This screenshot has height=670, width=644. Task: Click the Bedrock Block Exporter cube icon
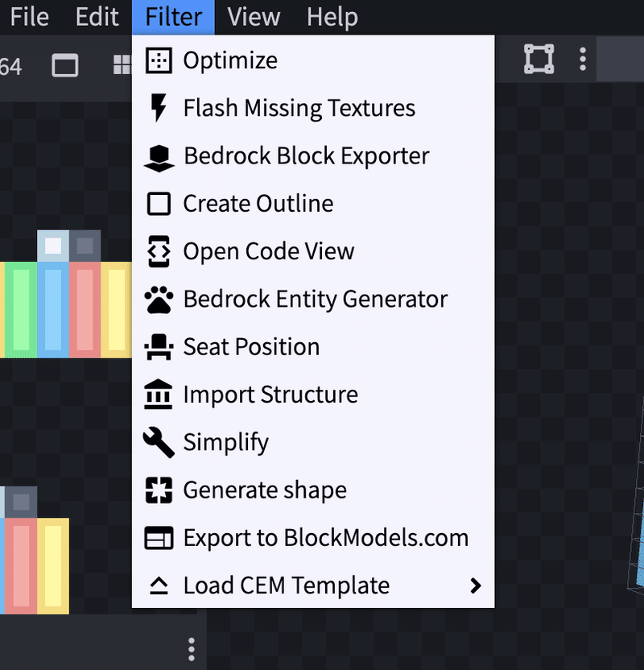pyautogui.click(x=159, y=158)
